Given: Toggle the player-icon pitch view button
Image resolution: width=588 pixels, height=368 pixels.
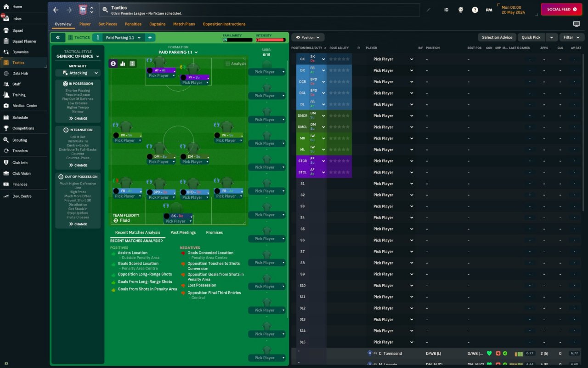Looking at the screenshot, I should click(113, 63).
